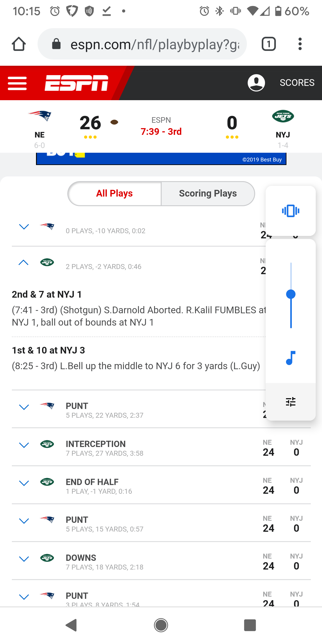Image resolution: width=322 pixels, height=644 pixels.
Task: Collapse the Jets 2 plays drive
Action: tap(24, 263)
